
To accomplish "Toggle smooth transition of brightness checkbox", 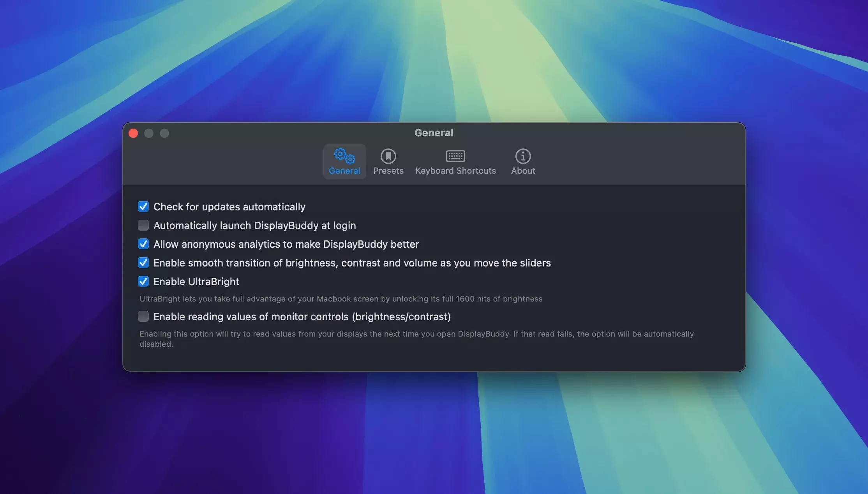I will 143,263.
